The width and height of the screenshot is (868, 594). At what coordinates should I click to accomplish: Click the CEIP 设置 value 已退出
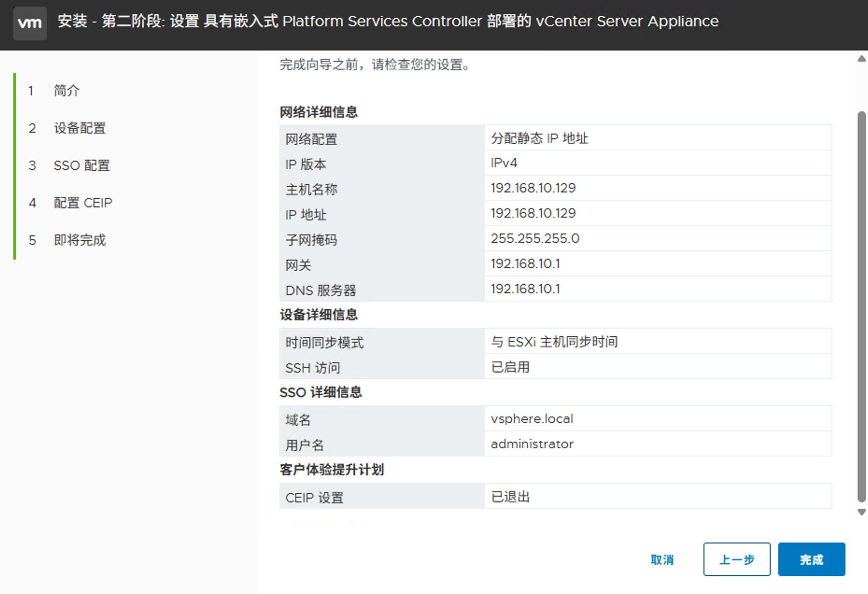coord(510,497)
